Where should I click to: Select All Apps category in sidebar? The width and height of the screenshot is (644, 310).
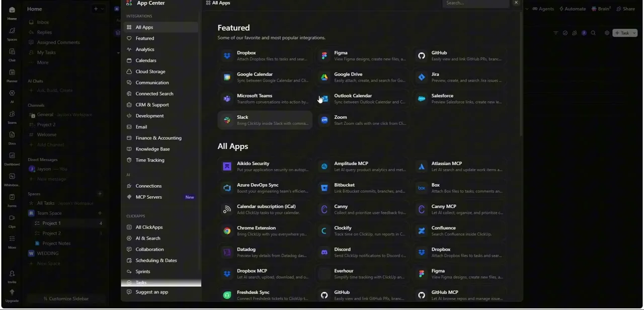[161, 27]
